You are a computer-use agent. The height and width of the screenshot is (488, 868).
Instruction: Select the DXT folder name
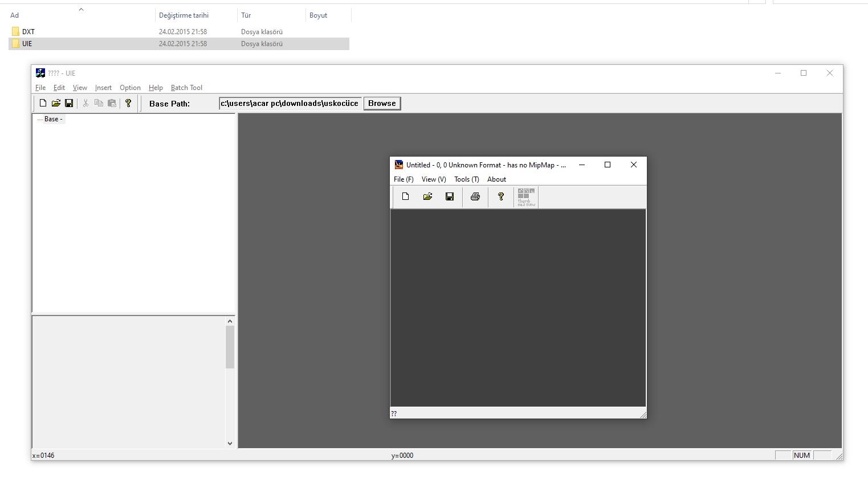click(28, 32)
